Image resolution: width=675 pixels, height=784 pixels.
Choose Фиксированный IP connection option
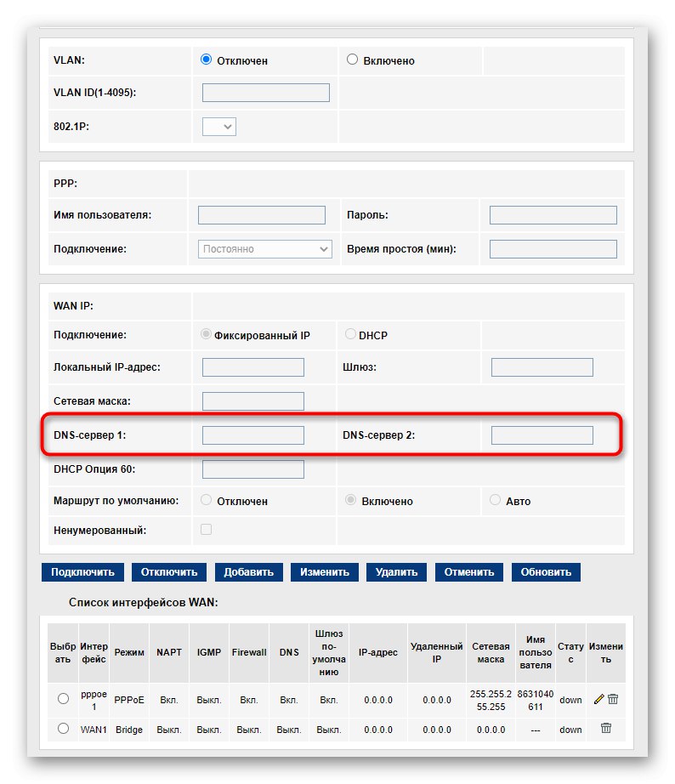pyautogui.click(x=206, y=334)
